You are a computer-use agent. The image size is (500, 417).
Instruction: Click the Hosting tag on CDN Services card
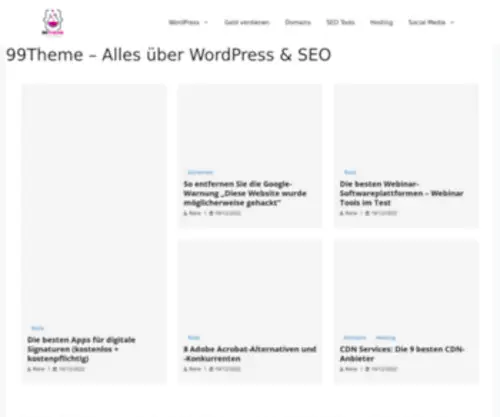[x=386, y=338]
